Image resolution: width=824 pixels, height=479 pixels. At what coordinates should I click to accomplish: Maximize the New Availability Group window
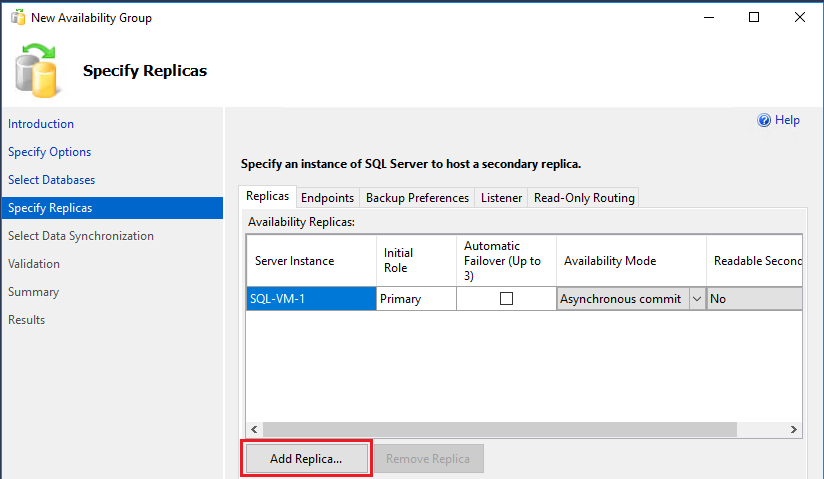pos(754,17)
